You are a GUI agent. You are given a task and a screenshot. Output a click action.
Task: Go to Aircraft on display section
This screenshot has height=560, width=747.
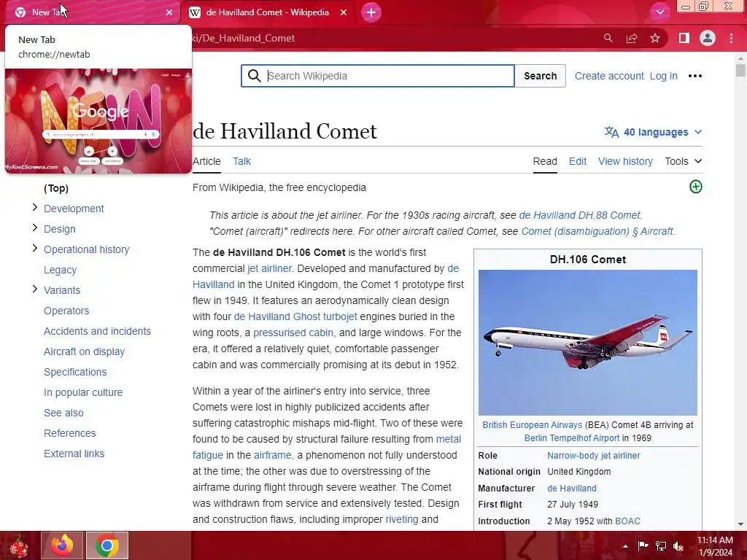click(85, 352)
